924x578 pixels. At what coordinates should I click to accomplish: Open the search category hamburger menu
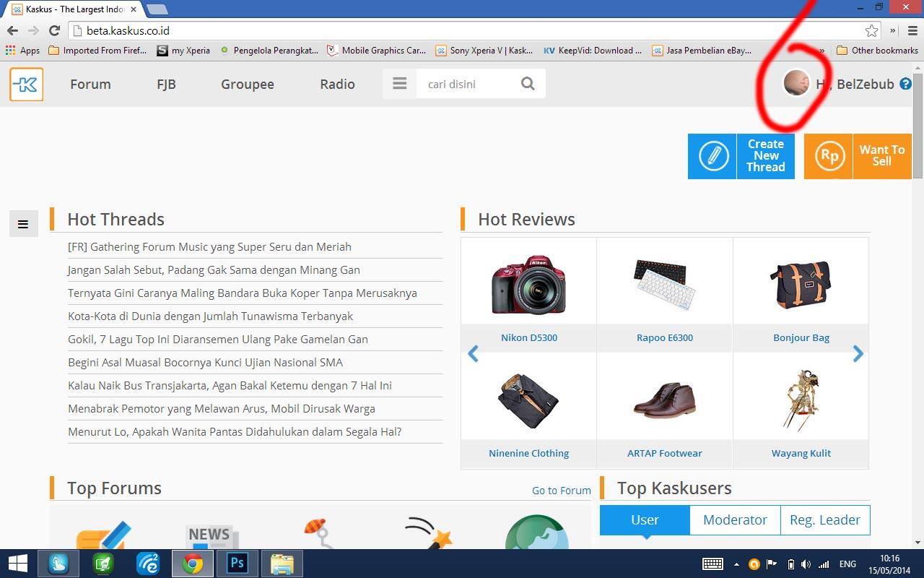[x=400, y=84]
